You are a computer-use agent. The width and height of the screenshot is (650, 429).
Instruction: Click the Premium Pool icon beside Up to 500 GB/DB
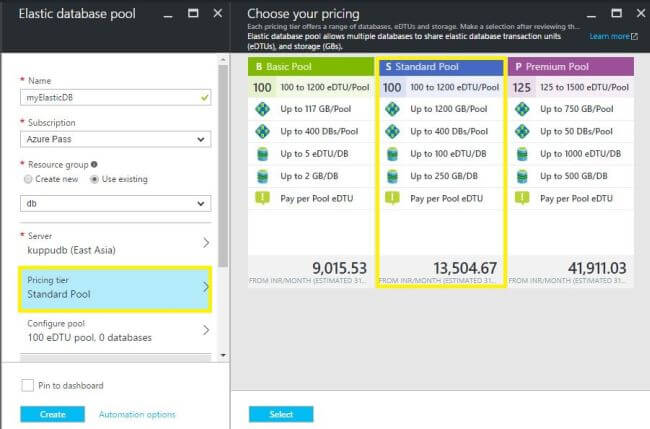(522, 176)
